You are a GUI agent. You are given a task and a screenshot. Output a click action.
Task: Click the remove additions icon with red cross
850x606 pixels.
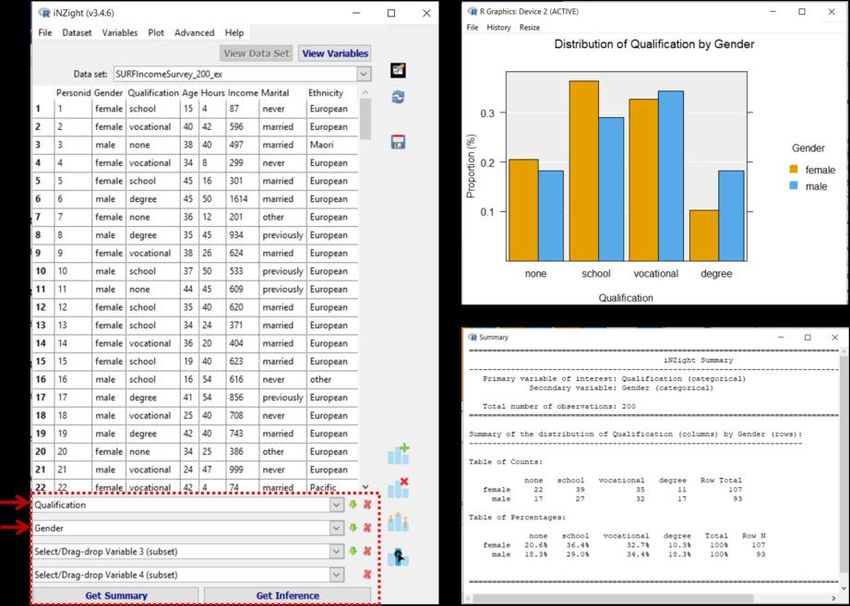(398, 488)
